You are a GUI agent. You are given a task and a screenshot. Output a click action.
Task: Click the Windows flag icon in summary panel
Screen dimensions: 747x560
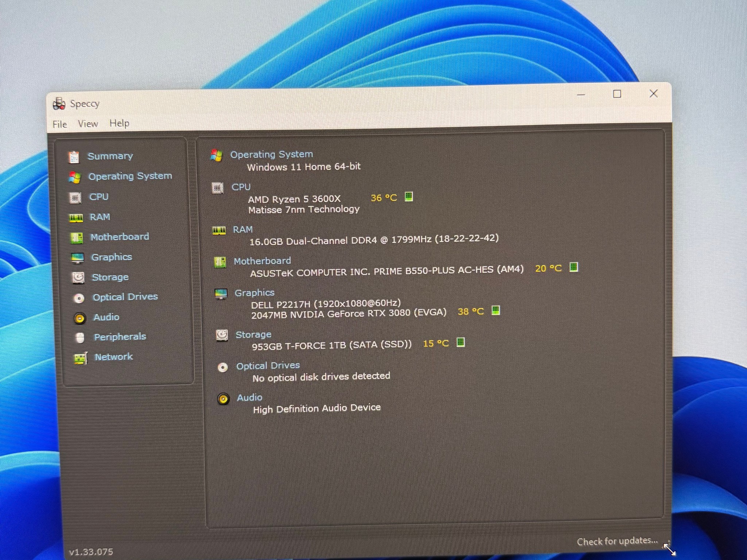pyautogui.click(x=216, y=156)
